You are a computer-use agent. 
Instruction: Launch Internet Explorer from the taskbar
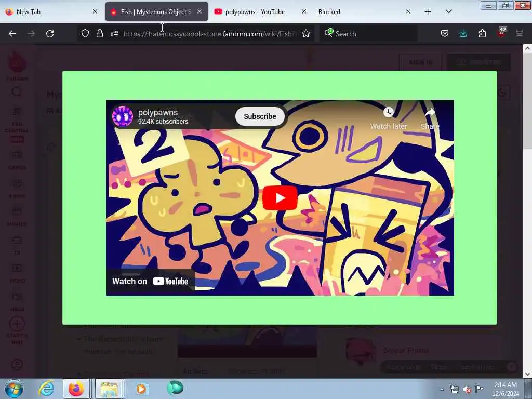(x=46, y=389)
